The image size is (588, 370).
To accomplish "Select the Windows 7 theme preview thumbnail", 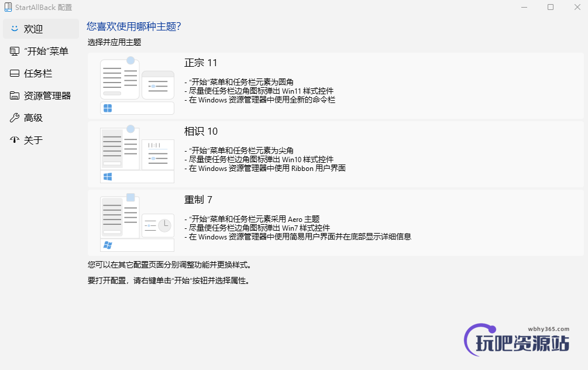I will (137, 222).
